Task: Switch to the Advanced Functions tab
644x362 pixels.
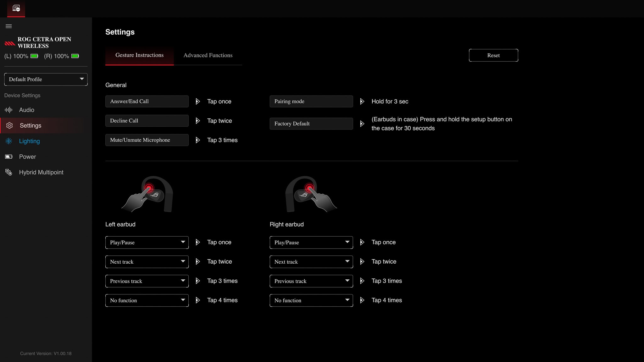Action: [208, 55]
